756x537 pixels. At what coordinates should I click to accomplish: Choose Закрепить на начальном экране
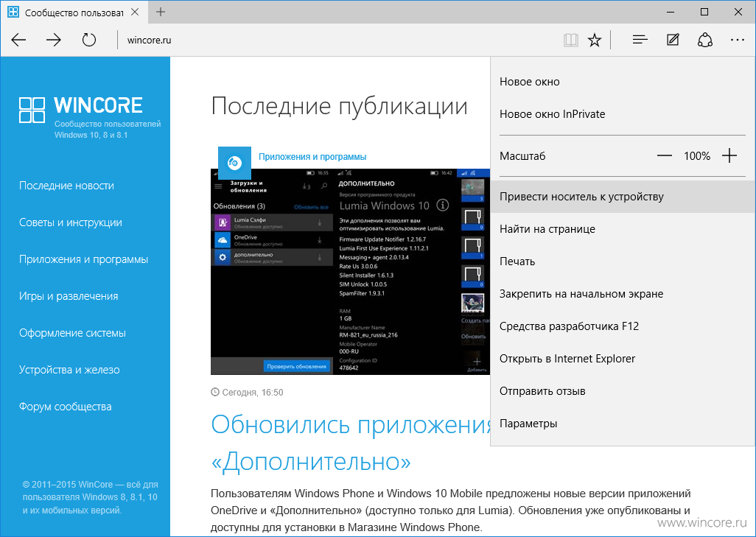click(x=623, y=294)
